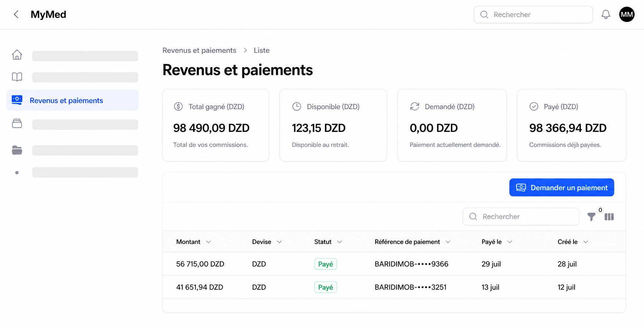Expand the Payé le column chevron

[x=510, y=242]
